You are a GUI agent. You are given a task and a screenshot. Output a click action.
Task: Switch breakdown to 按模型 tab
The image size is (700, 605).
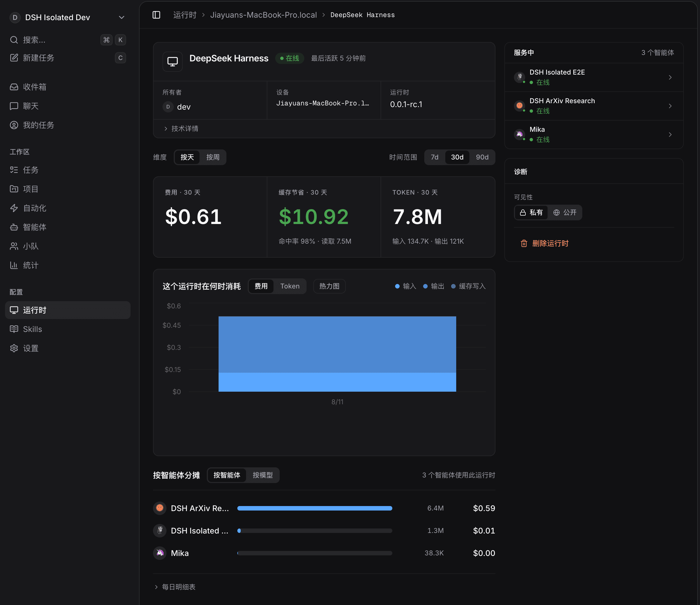click(263, 475)
